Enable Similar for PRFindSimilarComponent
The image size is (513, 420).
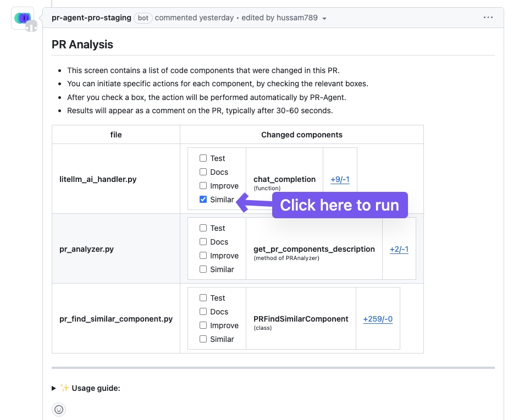[203, 339]
